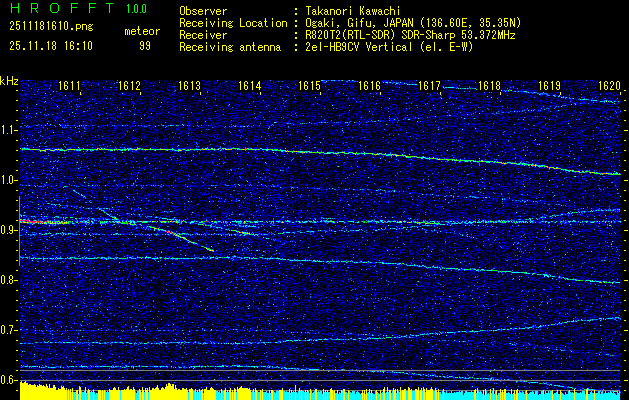This screenshot has height=400, width=629.
Task: Click the 0.8 frequency axis label
Action: 9,280
